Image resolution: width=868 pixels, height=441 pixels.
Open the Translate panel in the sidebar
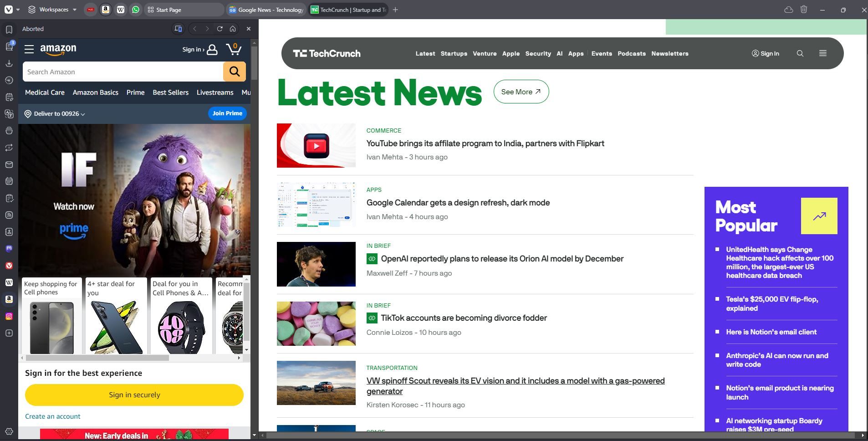pos(9,114)
